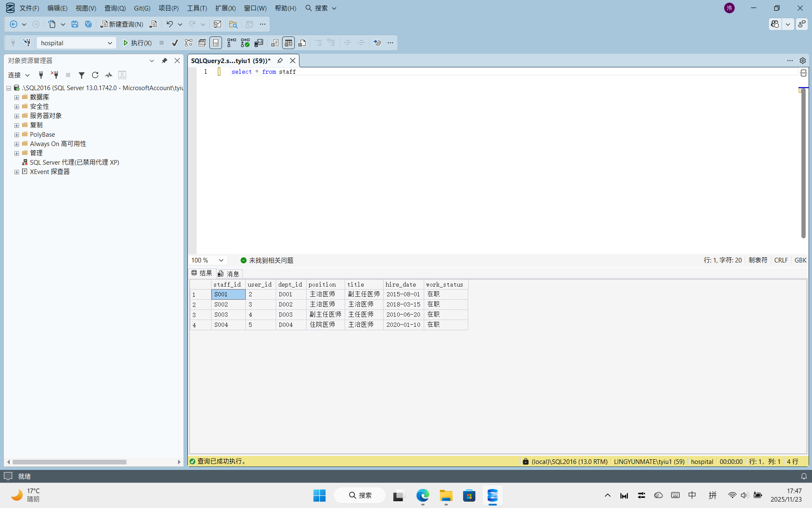
Task: Toggle Results to Grid output mode
Action: click(x=288, y=43)
